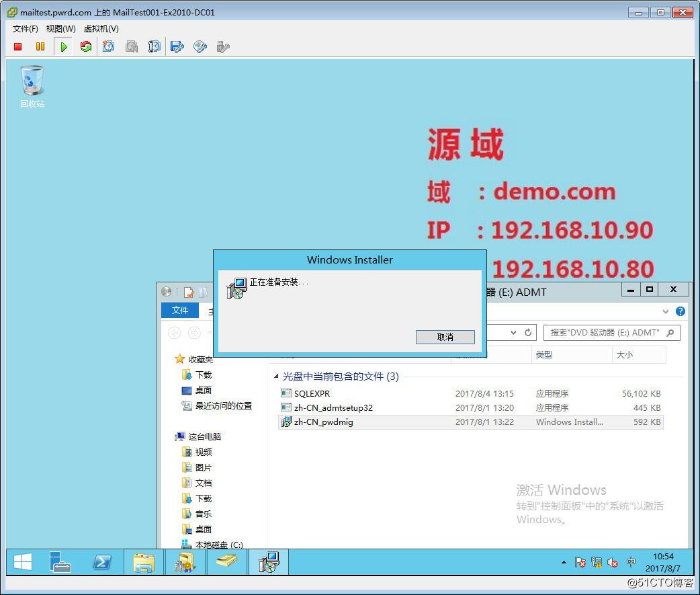The height and width of the screenshot is (595, 700).
Task: Click the Explorer help question mark icon
Action: [680, 311]
